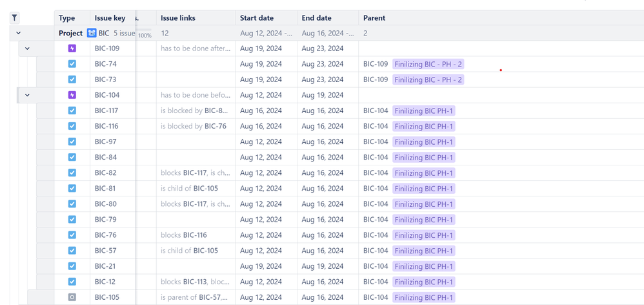Click the task type icon for BIC-117
Viewport: 644px width, 305px height.
tap(72, 110)
